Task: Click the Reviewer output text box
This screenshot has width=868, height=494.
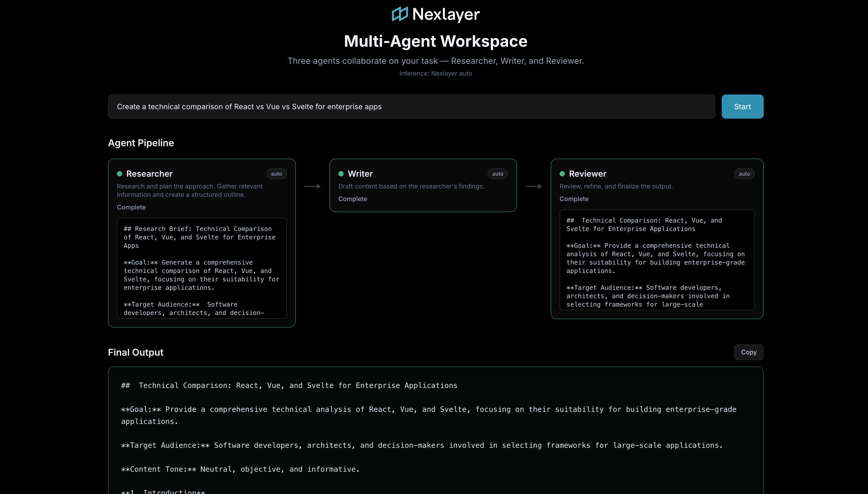Action: click(x=657, y=260)
